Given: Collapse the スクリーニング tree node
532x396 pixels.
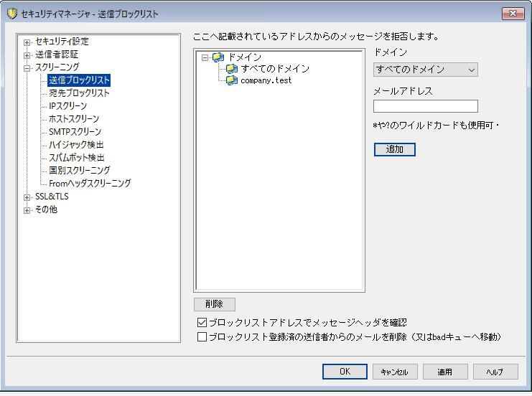Looking at the screenshot, I should point(27,67).
